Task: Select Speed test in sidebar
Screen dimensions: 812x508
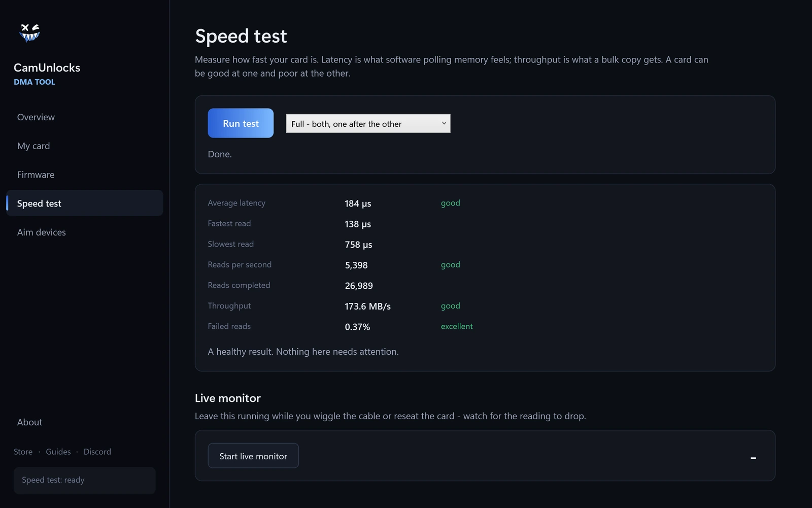Action: (x=84, y=203)
